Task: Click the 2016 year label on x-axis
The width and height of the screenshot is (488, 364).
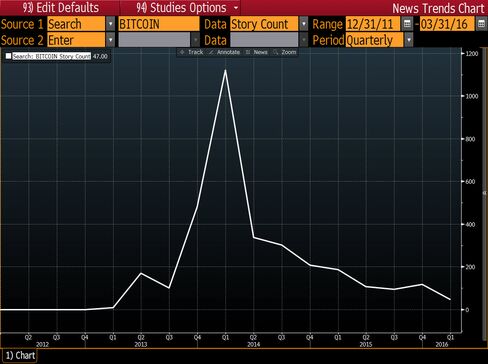Action: click(x=442, y=345)
